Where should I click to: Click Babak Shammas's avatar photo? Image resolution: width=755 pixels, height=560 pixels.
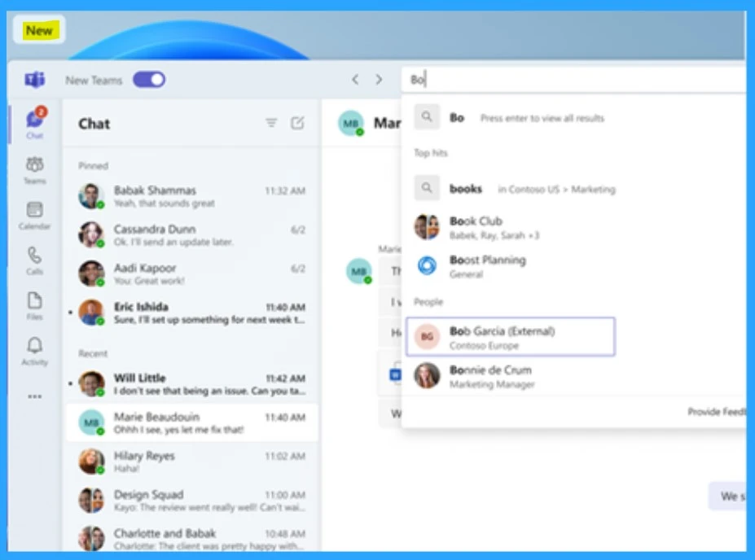click(x=91, y=196)
